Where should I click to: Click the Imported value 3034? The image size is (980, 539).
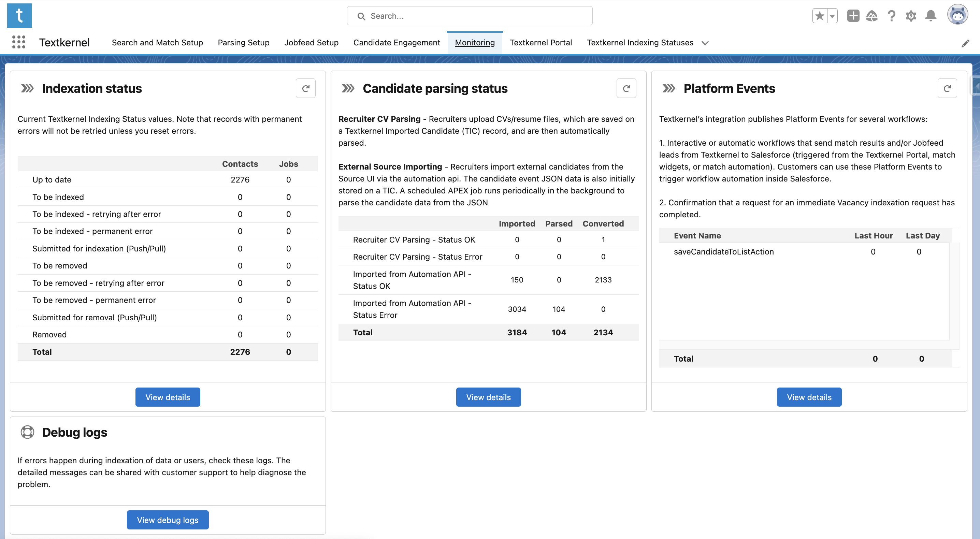(x=517, y=309)
